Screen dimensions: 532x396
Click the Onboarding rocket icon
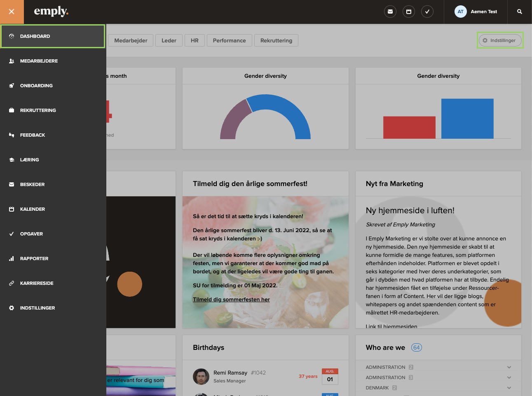[x=12, y=86]
